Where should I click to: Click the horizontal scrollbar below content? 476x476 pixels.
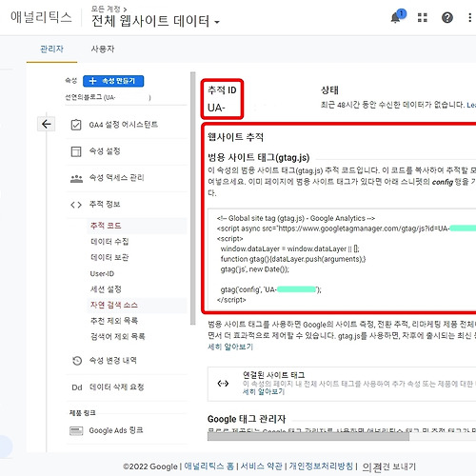tap(308, 436)
